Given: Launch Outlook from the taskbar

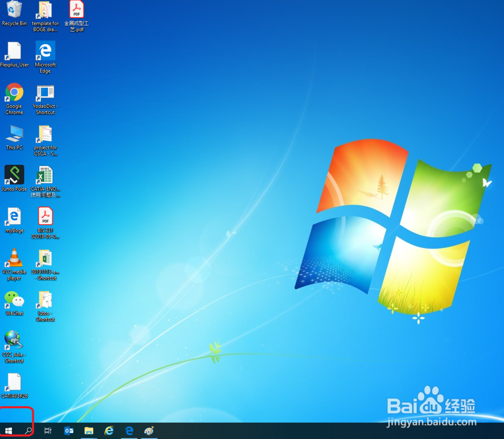Looking at the screenshot, I should [x=69, y=430].
